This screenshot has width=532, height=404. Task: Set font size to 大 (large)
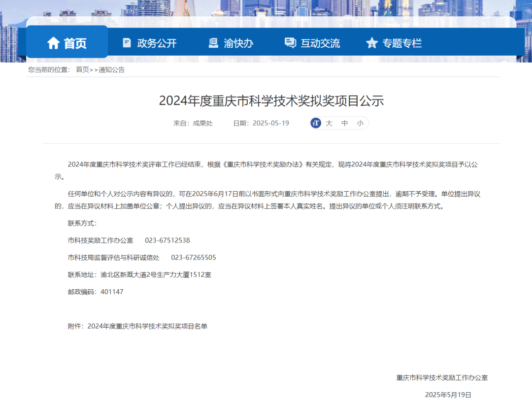tap(329, 123)
